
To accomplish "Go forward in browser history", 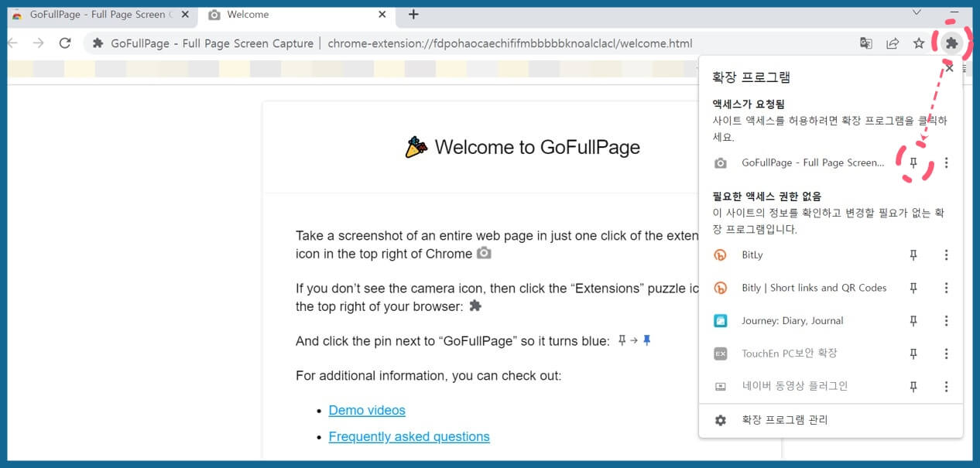I will point(38,43).
